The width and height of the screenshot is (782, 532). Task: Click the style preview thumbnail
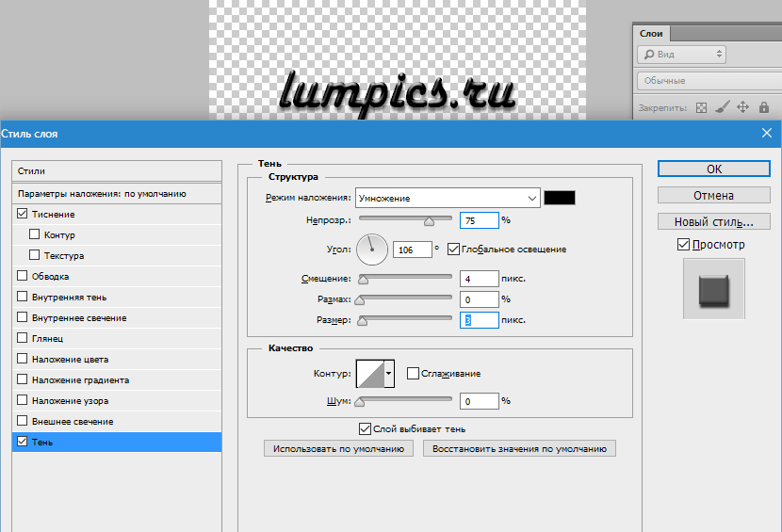click(x=713, y=289)
